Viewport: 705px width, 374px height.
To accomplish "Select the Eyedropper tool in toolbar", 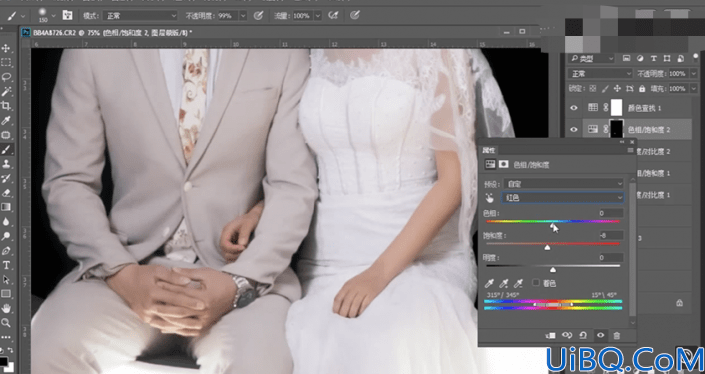I will pos(6,120).
